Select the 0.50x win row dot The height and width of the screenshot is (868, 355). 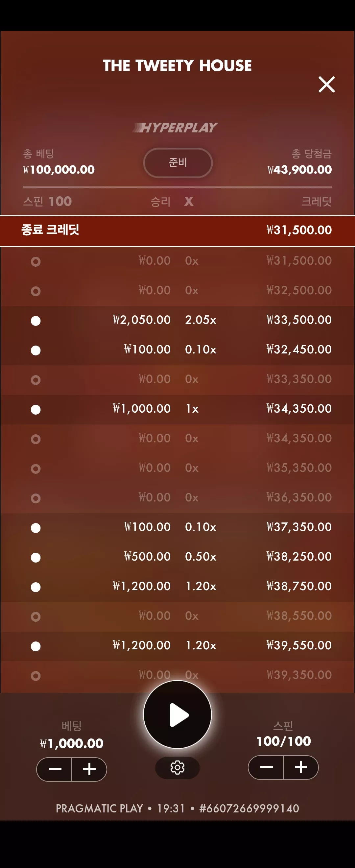tap(36, 557)
